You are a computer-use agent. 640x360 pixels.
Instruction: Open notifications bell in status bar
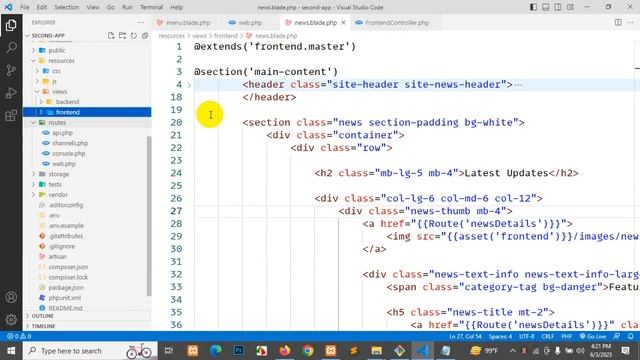coord(630,336)
